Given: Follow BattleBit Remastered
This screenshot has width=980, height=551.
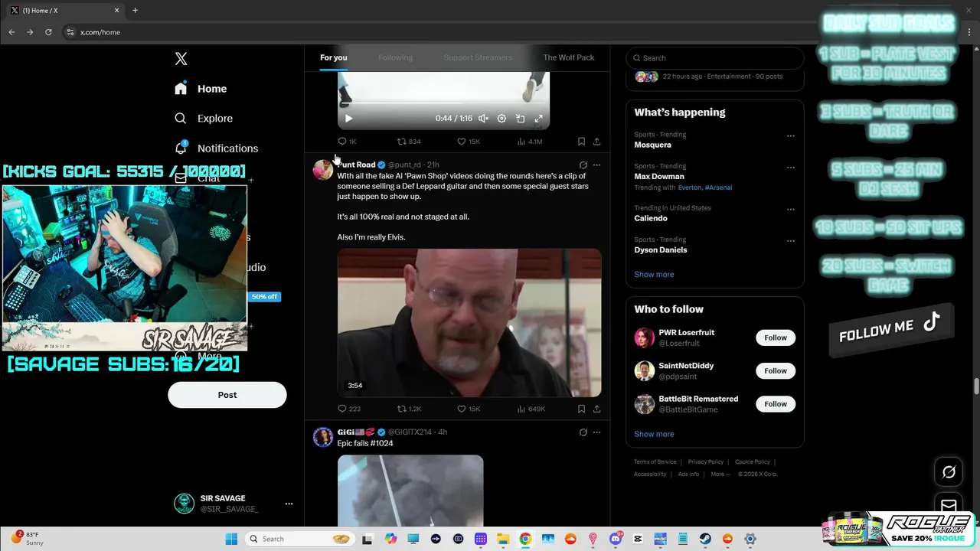Looking at the screenshot, I should click(x=776, y=404).
